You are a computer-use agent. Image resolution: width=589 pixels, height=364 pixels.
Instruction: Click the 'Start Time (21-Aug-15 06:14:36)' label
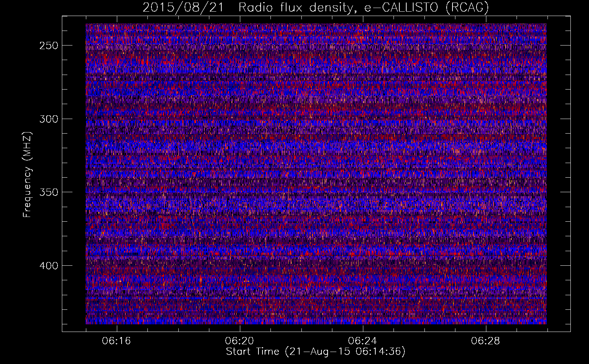(316, 352)
